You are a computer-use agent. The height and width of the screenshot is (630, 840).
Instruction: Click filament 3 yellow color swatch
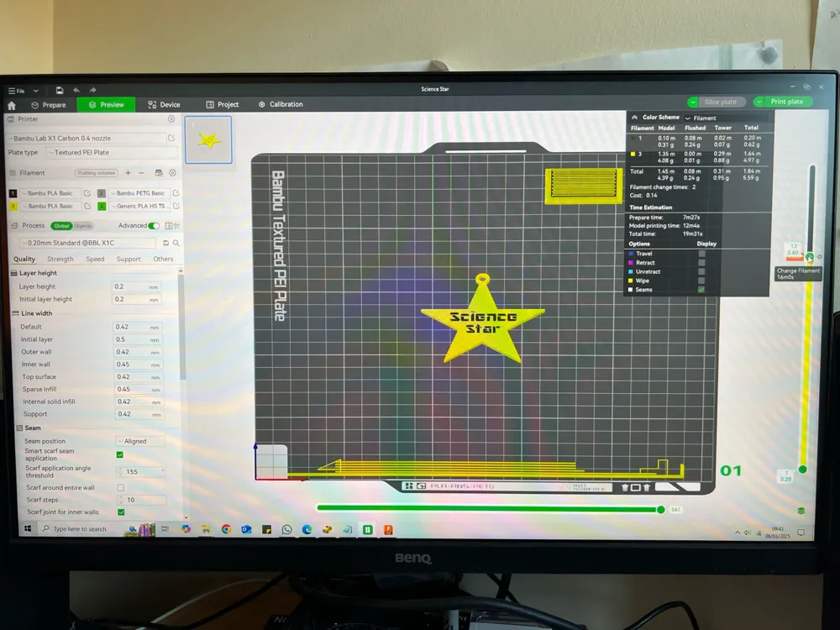pos(13,207)
